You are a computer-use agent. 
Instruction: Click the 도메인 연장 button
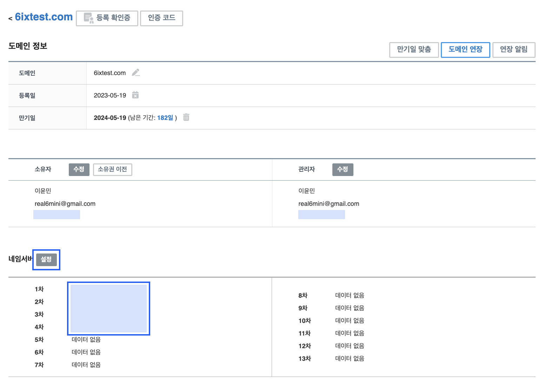[465, 49]
